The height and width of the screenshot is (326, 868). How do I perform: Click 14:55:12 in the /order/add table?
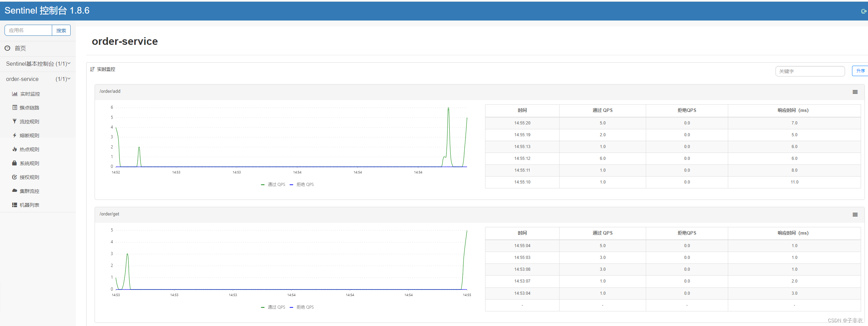pyautogui.click(x=522, y=158)
